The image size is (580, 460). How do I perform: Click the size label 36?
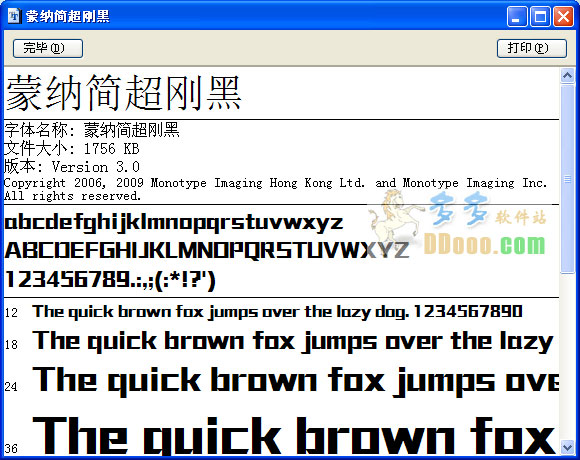click(x=11, y=449)
